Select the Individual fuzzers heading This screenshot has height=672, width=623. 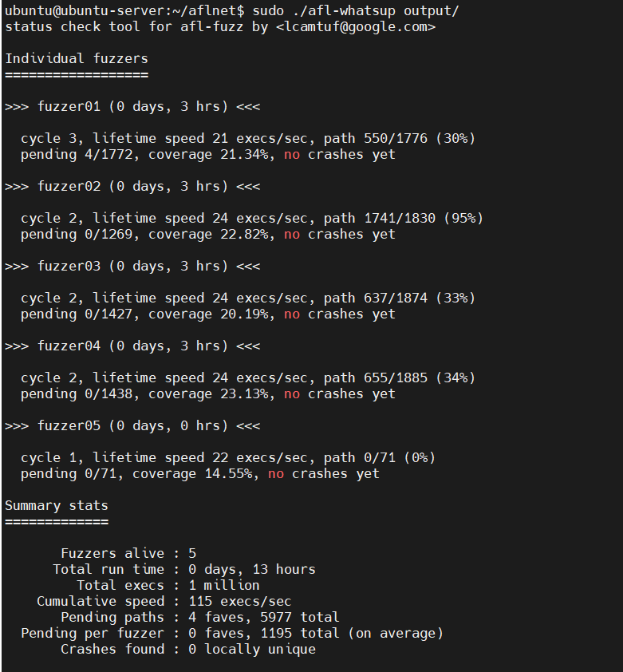click(77, 58)
